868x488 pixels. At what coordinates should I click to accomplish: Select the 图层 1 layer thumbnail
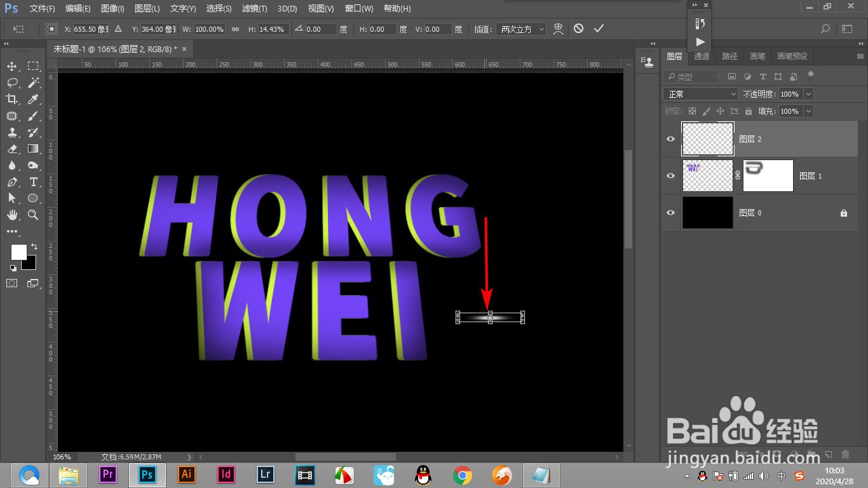[x=707, y=175]
